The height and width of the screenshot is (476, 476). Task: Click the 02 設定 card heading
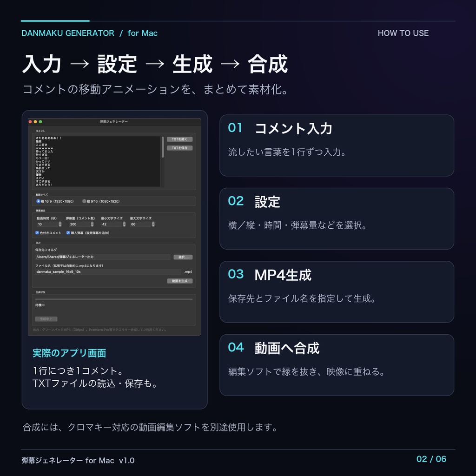pyautogui.click(x=254, y=202)
